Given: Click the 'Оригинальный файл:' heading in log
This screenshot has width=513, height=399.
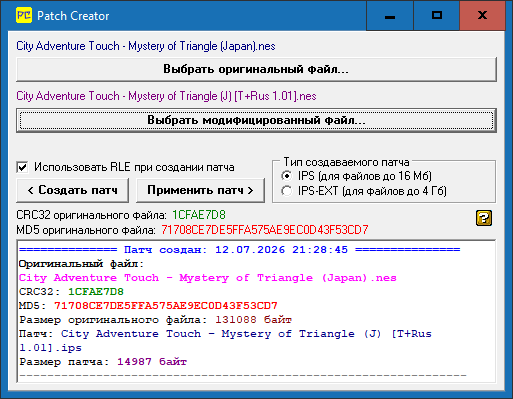Looking at the screenshot, I should click(81, 264).
